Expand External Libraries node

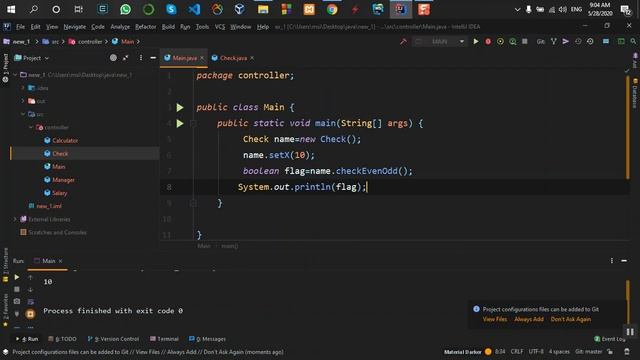point(15,219)
